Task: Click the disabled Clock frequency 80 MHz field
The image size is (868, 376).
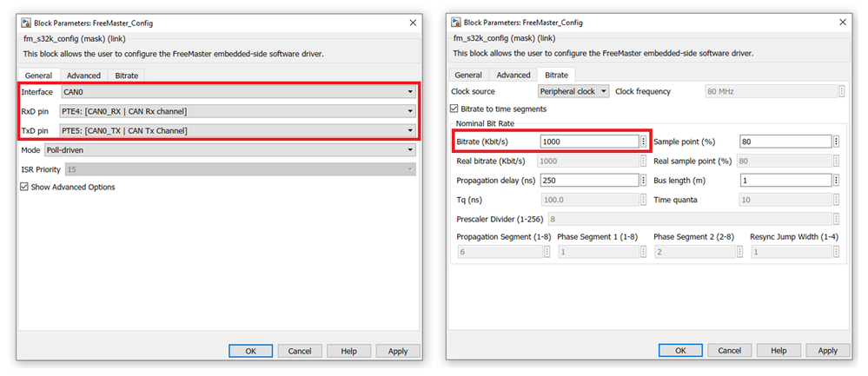Action: pos(771,91)
